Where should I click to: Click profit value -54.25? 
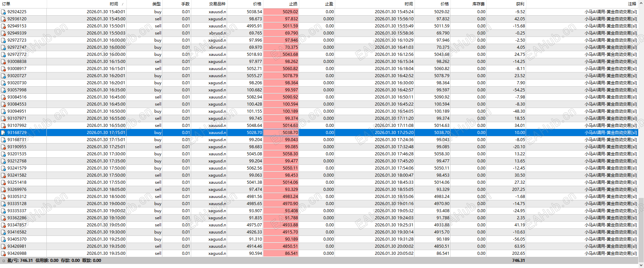click(519, 90)
